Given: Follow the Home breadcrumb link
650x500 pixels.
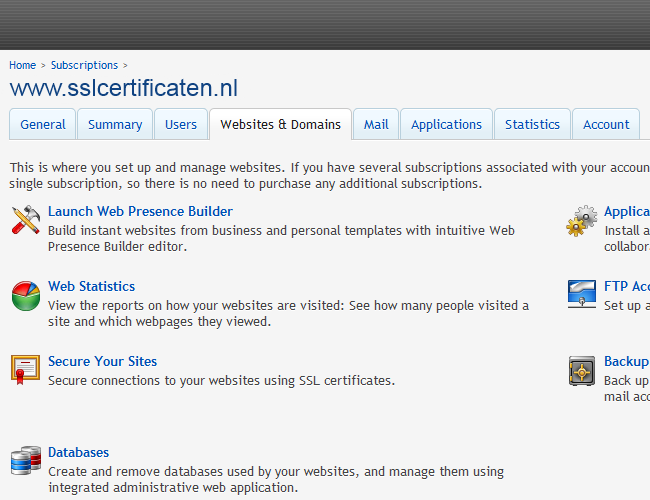Looking at the screenshot, I should (22, 65).
